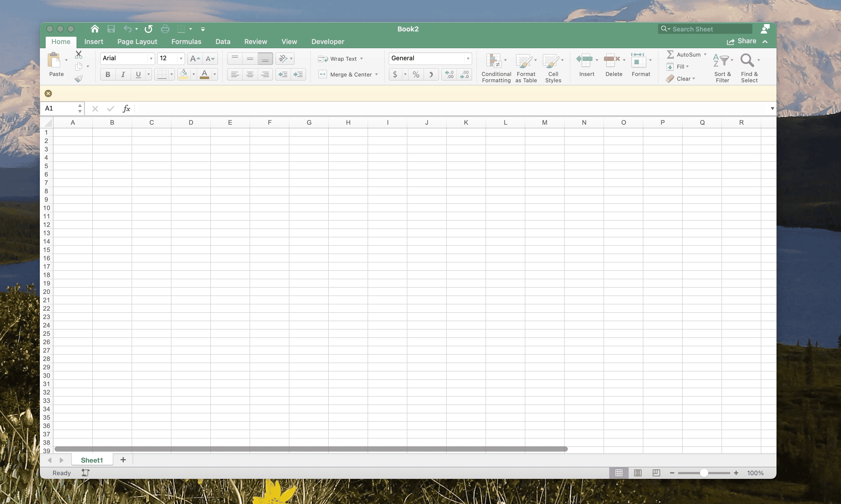Align text right
The width and height of the screenshot is (841, 504).
[265, 74]
